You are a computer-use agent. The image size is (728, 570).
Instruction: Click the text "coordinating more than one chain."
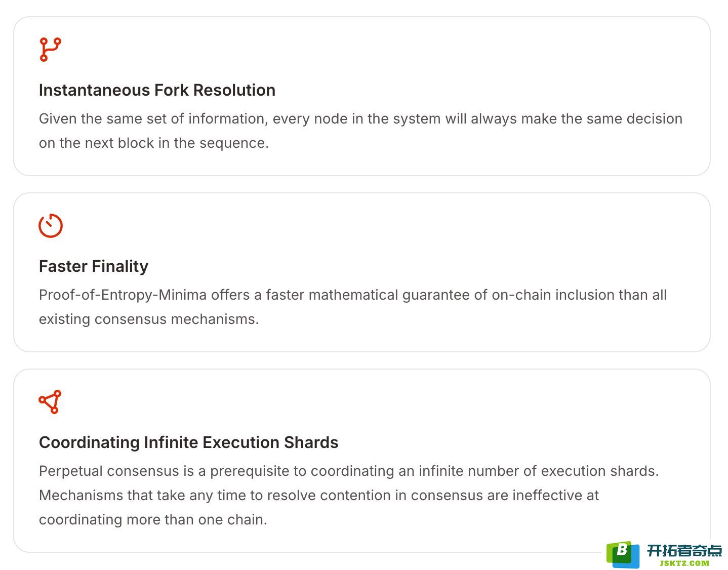coord(153,519)
